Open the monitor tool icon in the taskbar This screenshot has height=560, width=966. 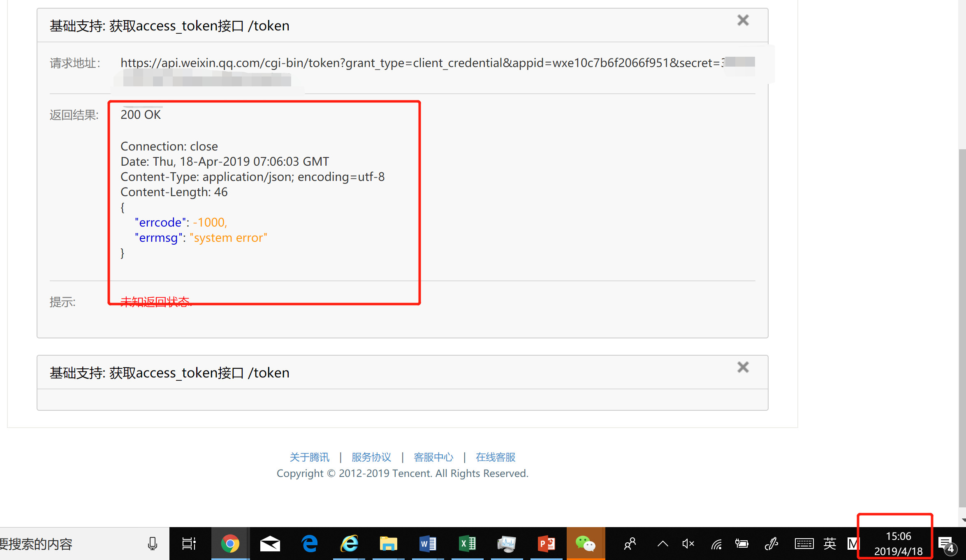pyautogui.click(x=507, y=544)
